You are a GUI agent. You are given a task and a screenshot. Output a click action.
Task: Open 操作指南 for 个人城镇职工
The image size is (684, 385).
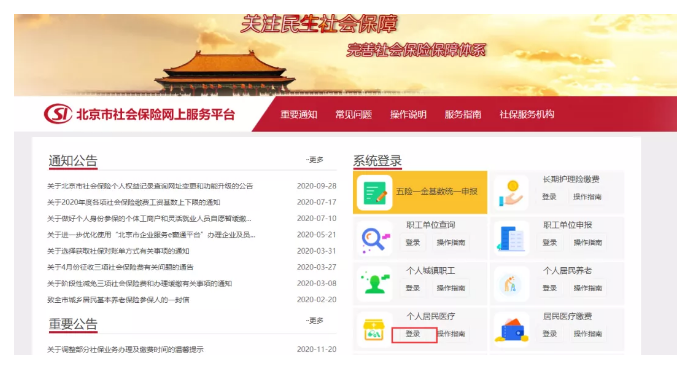click(451, 288)
